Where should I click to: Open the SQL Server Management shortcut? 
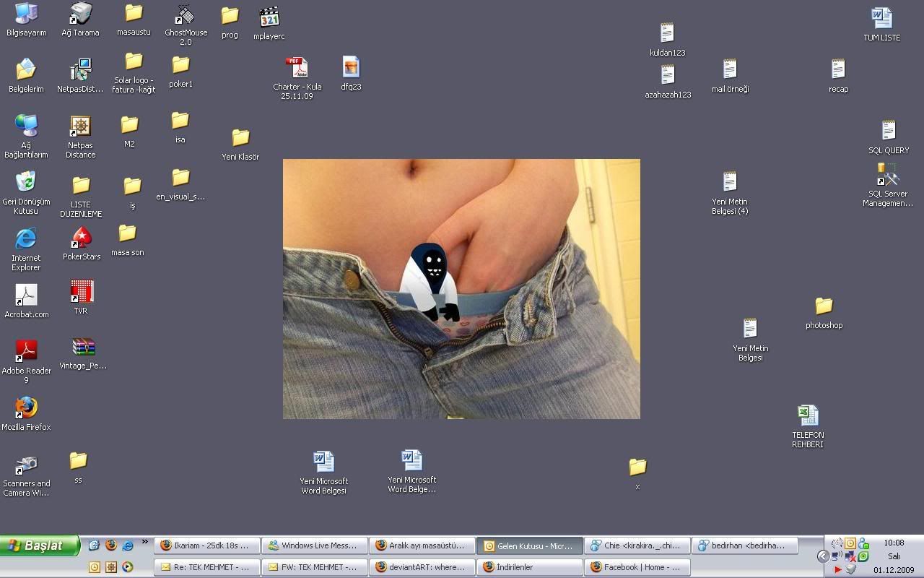(x=887, y=176)
